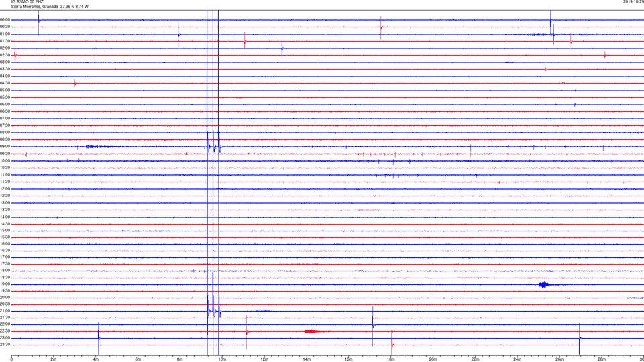Click the 19:00 trace label
The height and width of the screenshot is (362, 644).
pos(5,284)
